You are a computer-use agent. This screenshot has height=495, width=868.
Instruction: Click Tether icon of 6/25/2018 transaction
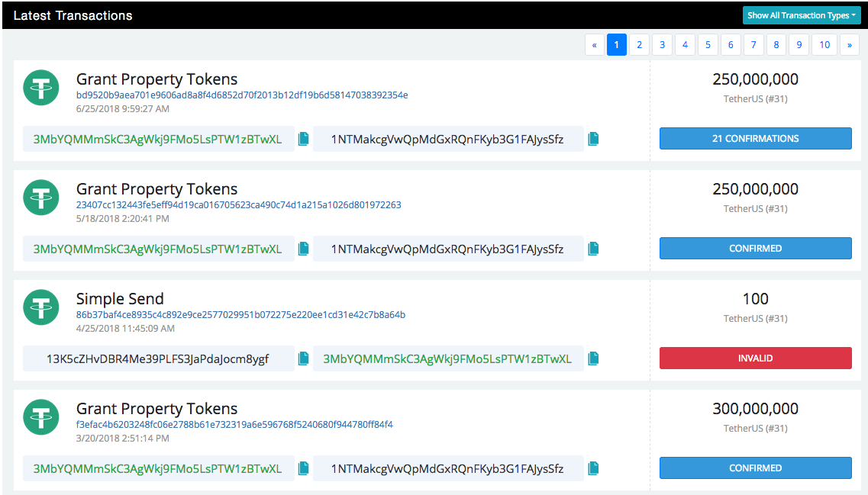tap(41, 88)
